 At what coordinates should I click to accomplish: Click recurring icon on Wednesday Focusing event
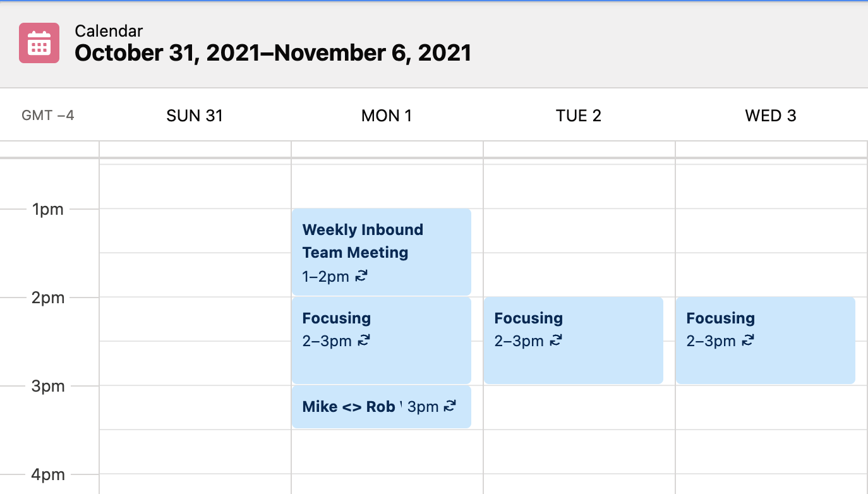(x=748, y=340)
